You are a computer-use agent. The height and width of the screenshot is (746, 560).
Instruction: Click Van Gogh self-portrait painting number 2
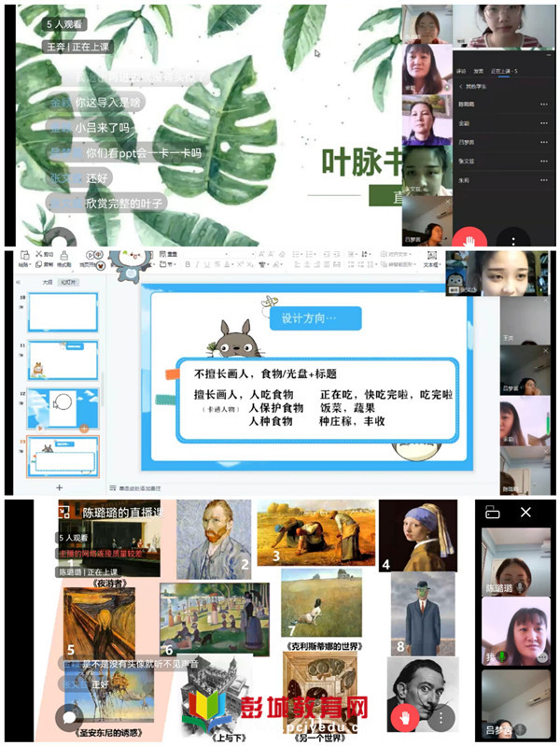tap(214, 539)
